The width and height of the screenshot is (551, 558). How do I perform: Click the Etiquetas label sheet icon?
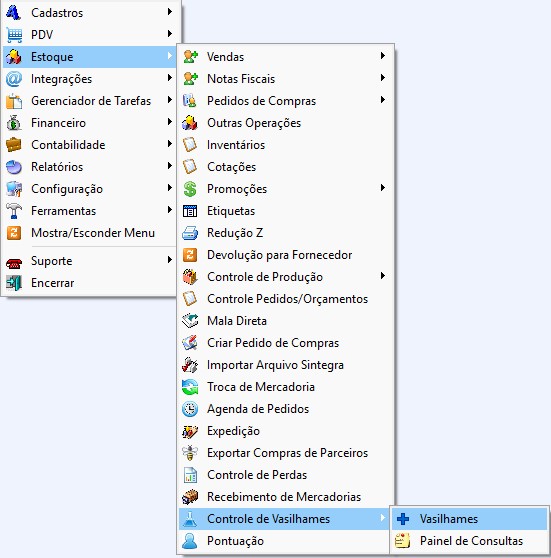pyautogui.click(x=190, y=211)
